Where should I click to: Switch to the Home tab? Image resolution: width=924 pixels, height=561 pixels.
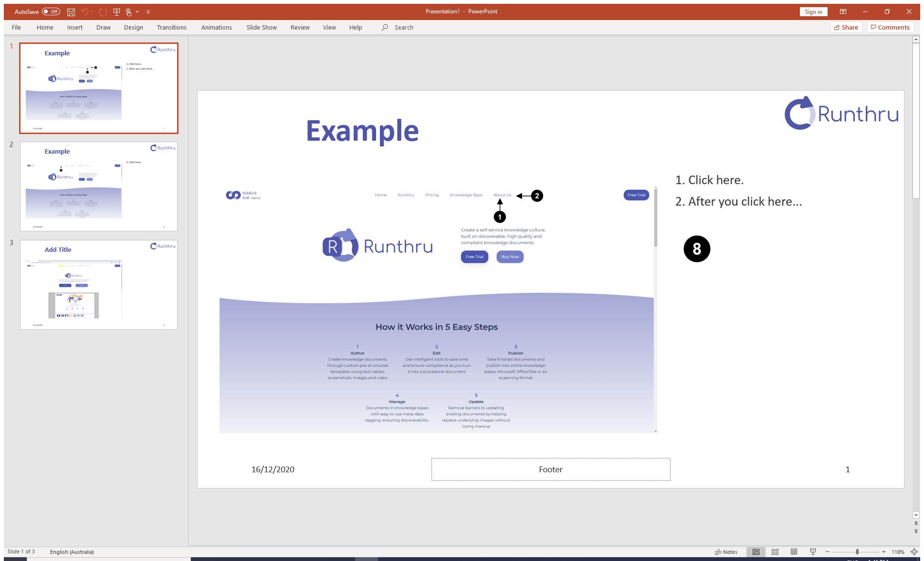(x=45, y=27)
